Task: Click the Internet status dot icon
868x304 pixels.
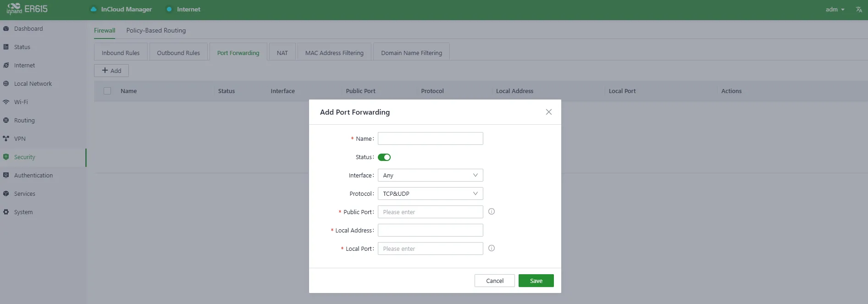Action: pyautogui.click(x=169, y=9)
